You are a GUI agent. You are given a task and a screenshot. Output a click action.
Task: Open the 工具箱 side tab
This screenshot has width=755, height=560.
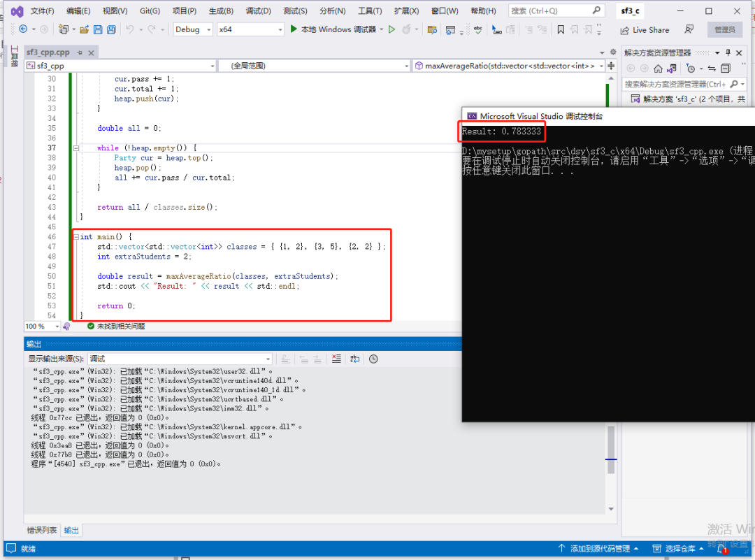(14, 57)
